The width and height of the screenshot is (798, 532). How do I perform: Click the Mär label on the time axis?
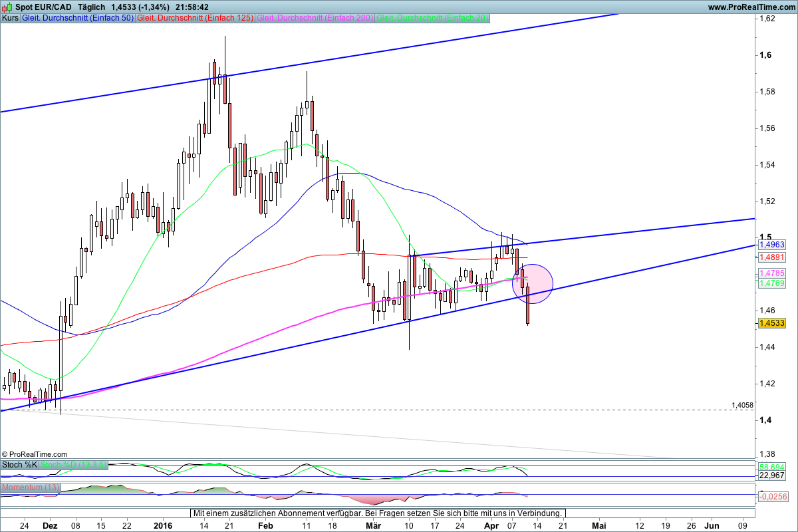pyautogui.click(x=373, y=525)
